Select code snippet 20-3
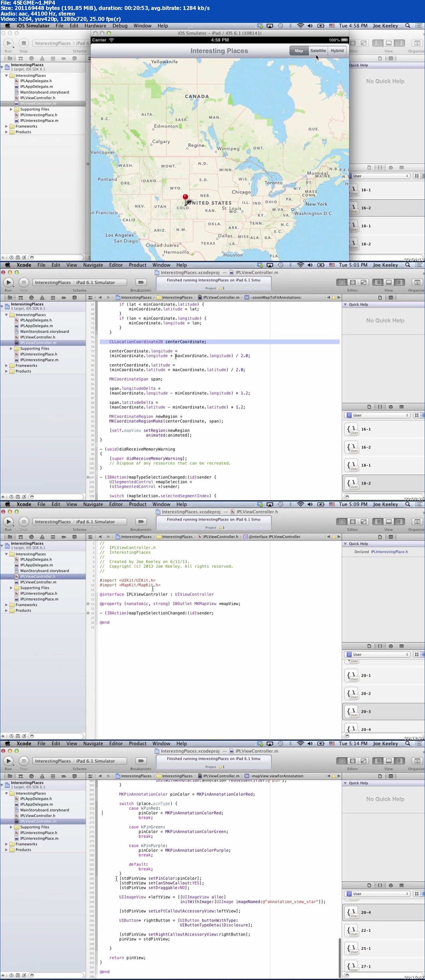The height and width of the screenshot is (980, 425). (384, 712)
